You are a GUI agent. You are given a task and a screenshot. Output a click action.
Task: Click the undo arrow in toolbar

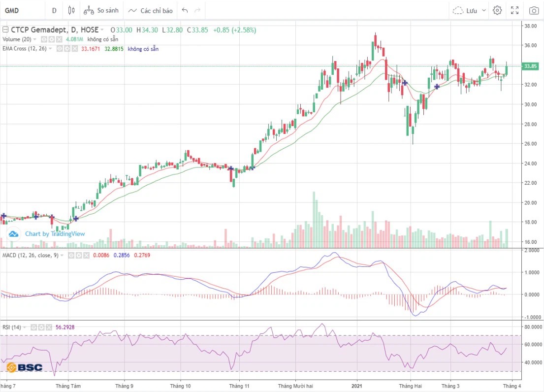185,10
